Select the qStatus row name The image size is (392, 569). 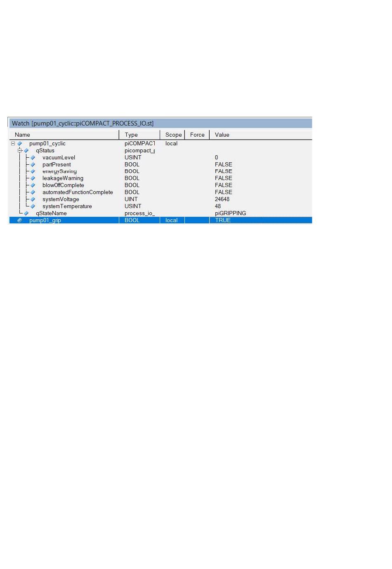(x=45, y=151)
